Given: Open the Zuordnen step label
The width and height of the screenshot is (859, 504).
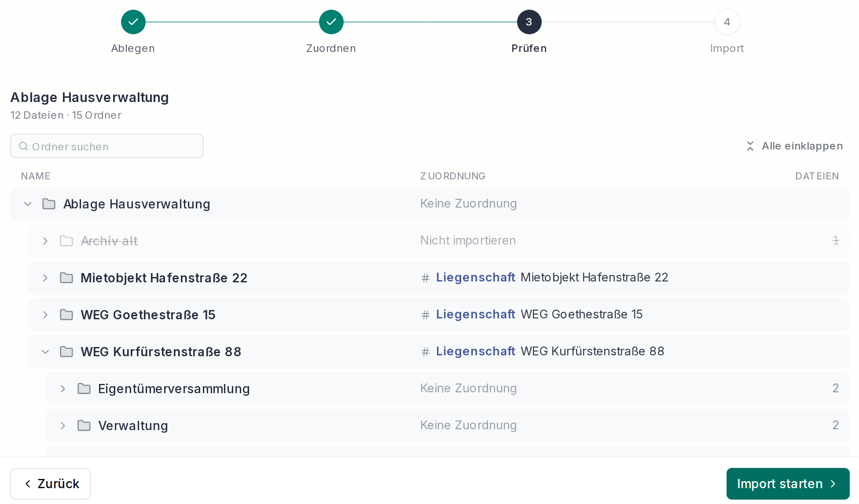Looking at the screenshot, I should [x=331, y=48].
